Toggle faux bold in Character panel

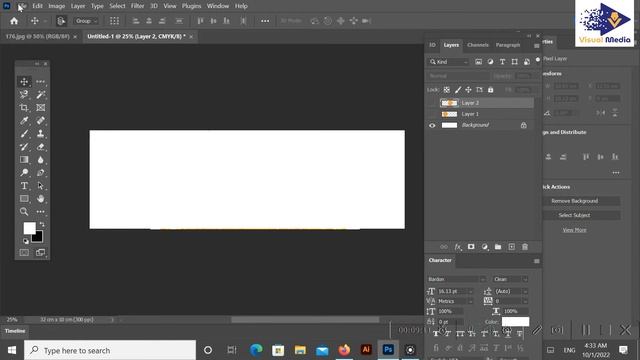436,334
